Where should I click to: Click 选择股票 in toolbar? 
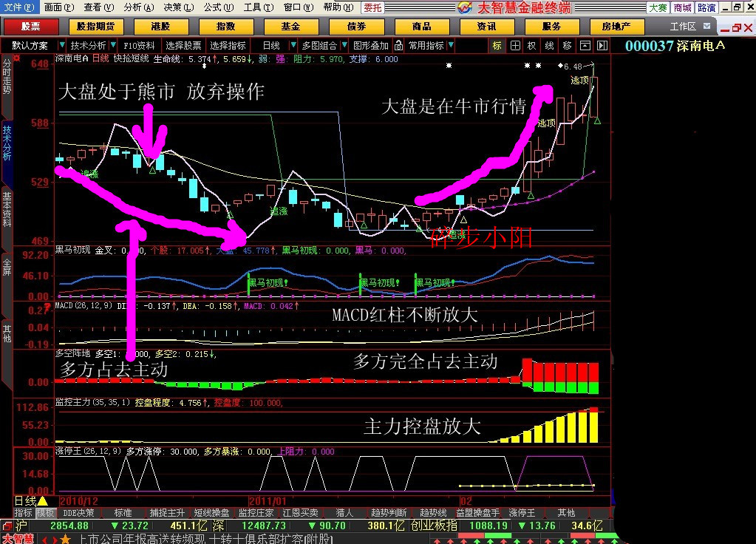[x=183, y=45]
